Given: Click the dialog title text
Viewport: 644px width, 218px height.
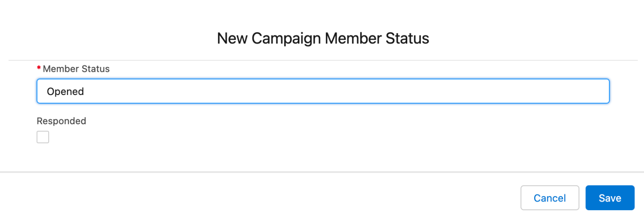Looking at the screenshot, I should click(x=323, y=38).
